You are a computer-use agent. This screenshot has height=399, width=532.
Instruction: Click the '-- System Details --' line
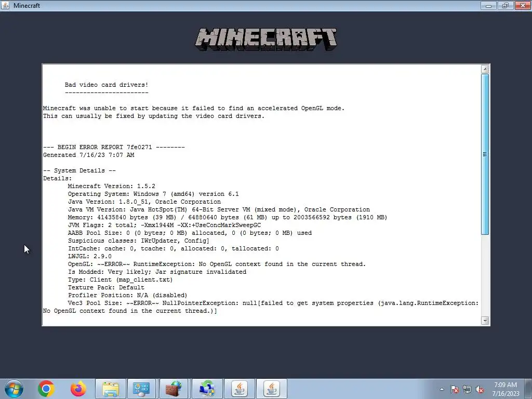click(79, 170)
